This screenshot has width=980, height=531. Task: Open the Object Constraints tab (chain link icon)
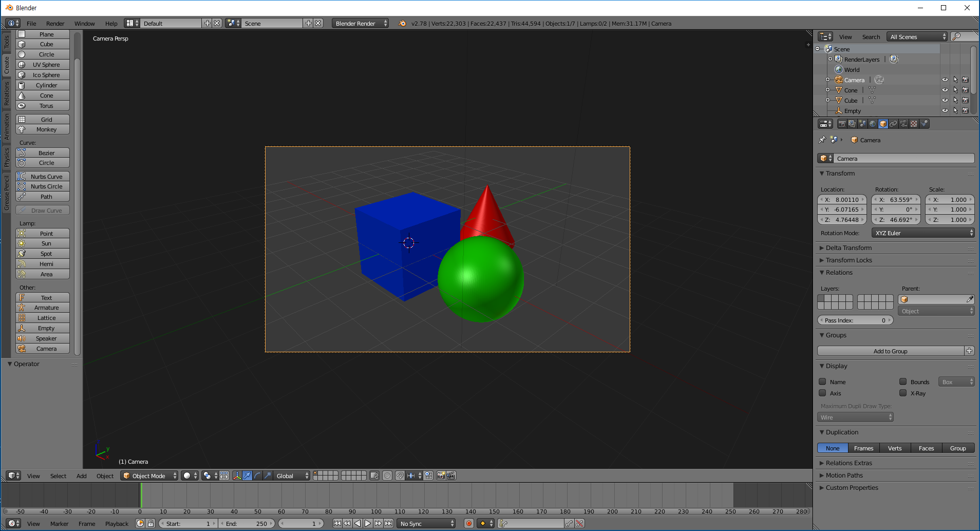(x=893, y=124)
